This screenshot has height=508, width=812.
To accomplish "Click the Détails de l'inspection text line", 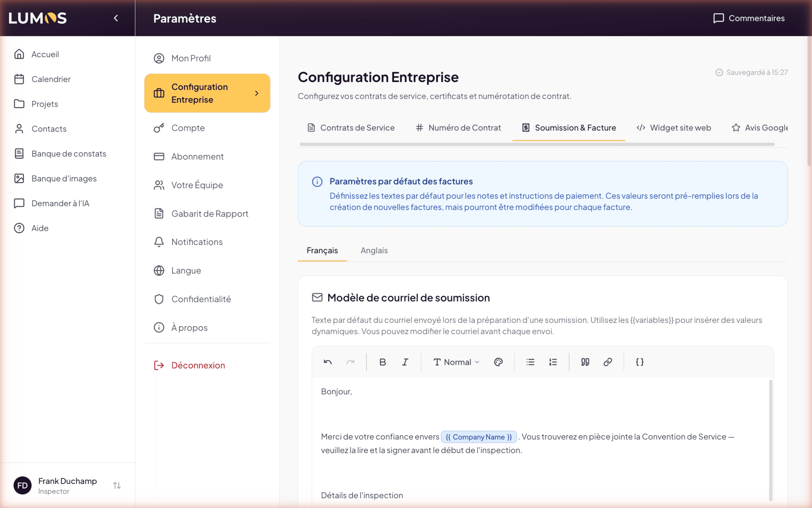I will click(362, 495).
